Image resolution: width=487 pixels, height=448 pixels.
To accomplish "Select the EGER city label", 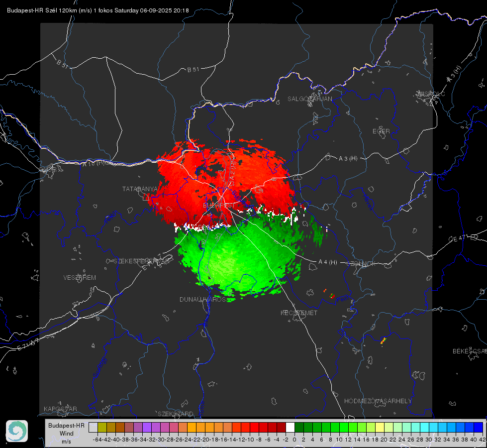I will (381, 131).
